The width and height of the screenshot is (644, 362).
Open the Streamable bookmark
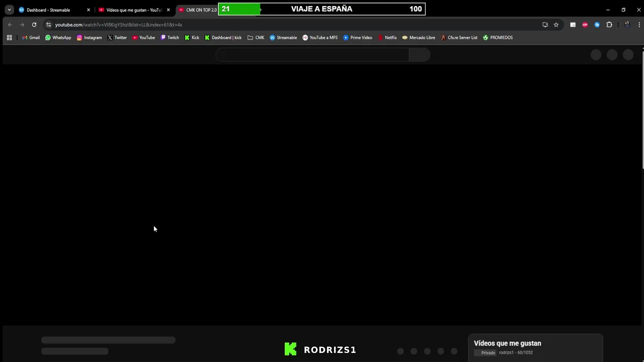(x=283, y=38)
